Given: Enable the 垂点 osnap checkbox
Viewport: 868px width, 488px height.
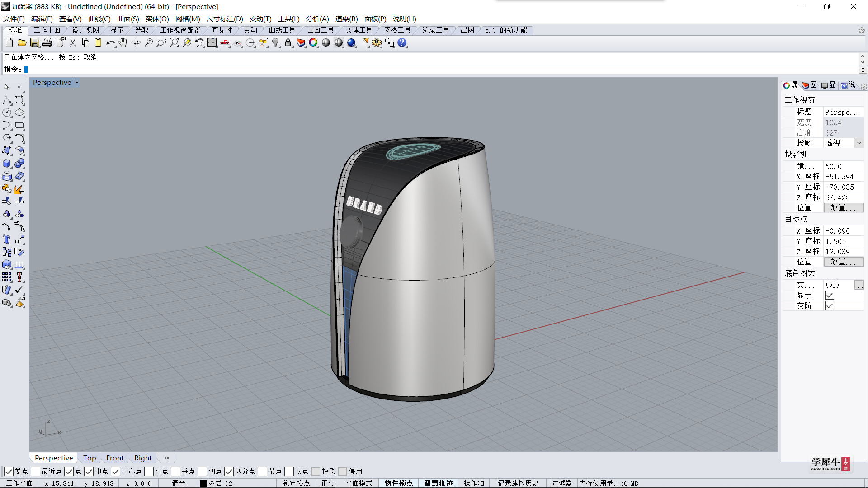Looking at the screenshot, I should point(175,471).
